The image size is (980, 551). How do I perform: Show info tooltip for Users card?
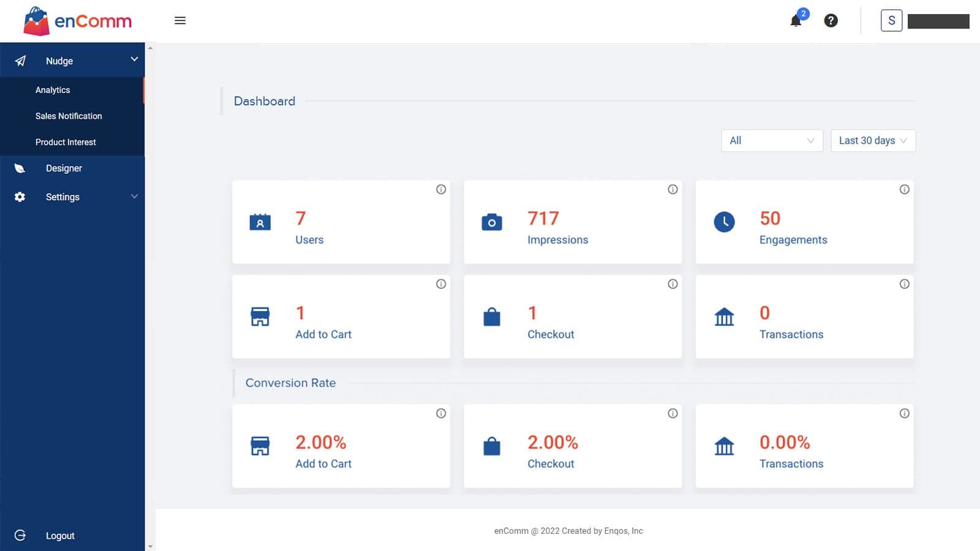(x=441, y=189)
